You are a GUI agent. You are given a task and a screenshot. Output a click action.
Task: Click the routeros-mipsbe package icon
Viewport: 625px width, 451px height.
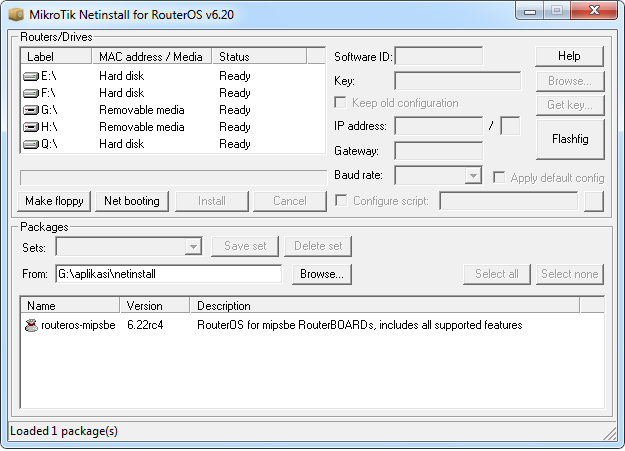31,325
